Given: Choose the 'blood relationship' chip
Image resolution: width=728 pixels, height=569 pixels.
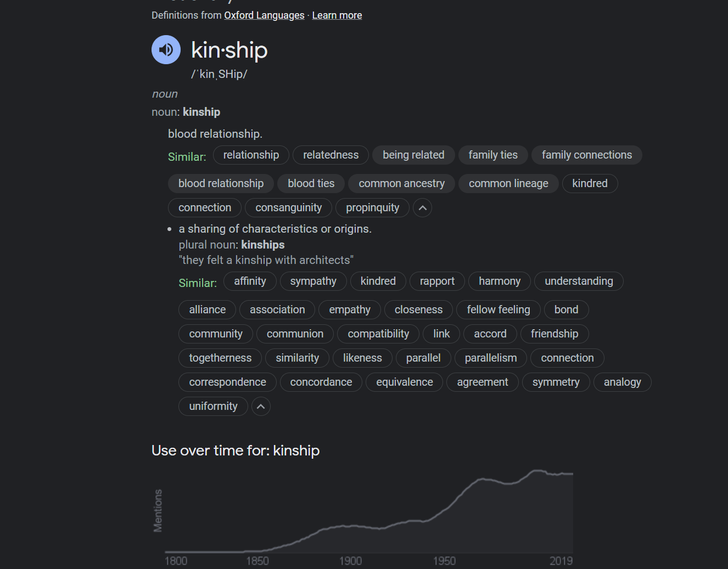Looking at the screenshot, I should point(221,184).
